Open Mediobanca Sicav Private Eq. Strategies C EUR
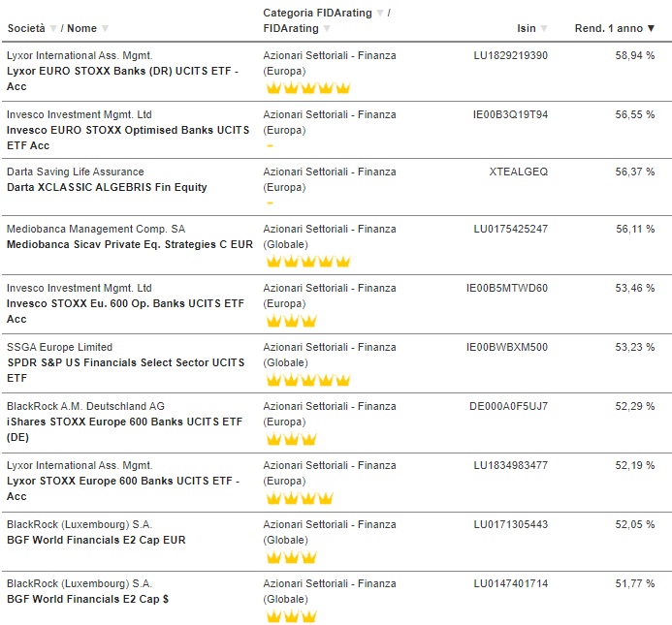 pos(130,244)
